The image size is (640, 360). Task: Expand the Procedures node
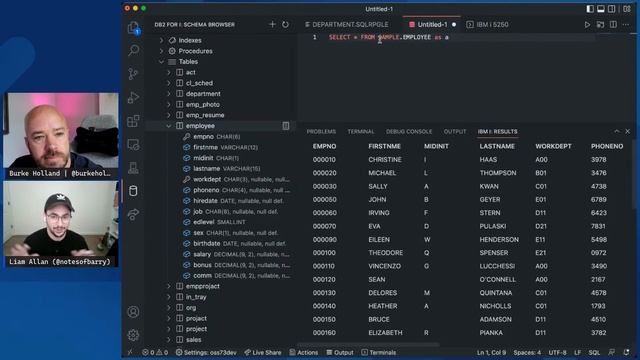tap(161, 51)
